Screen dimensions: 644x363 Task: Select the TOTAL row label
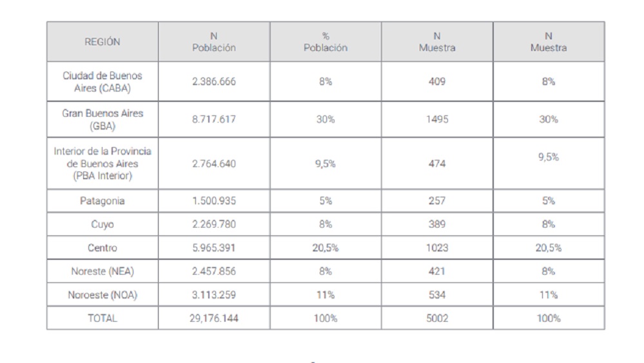pyautogui.click(x=102, y=319)
